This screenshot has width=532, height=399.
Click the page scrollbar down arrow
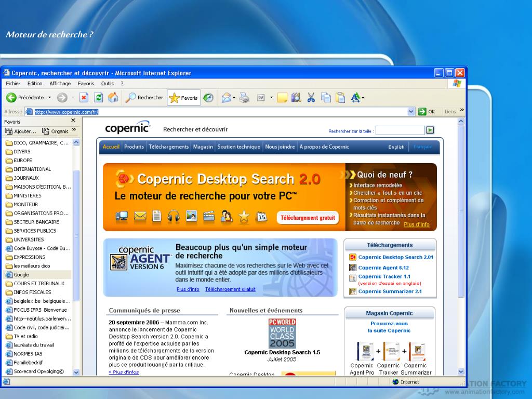pos(461,371)
